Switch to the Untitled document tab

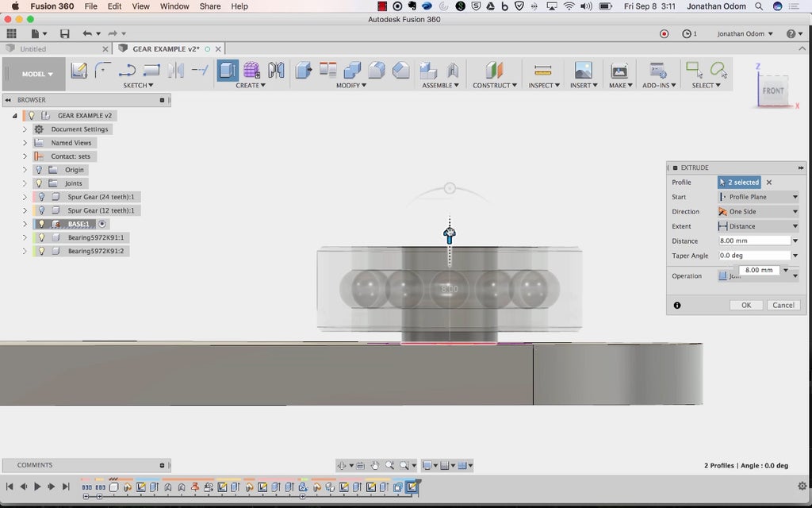[33, 49]
